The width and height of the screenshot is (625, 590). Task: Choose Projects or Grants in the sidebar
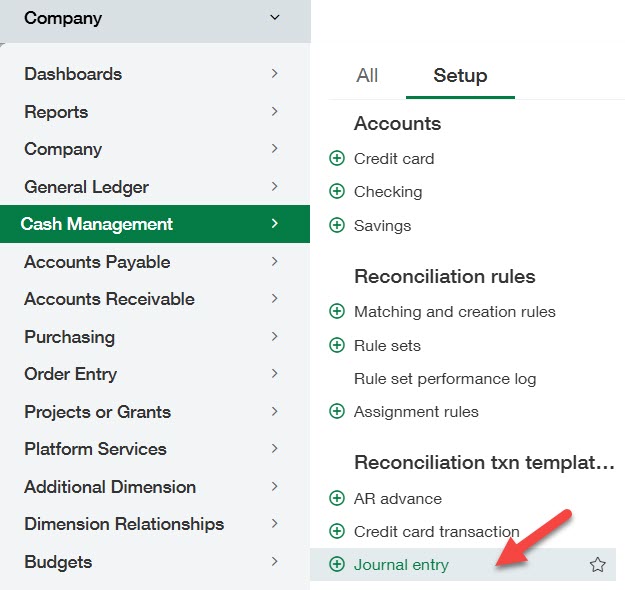[97, 412]
